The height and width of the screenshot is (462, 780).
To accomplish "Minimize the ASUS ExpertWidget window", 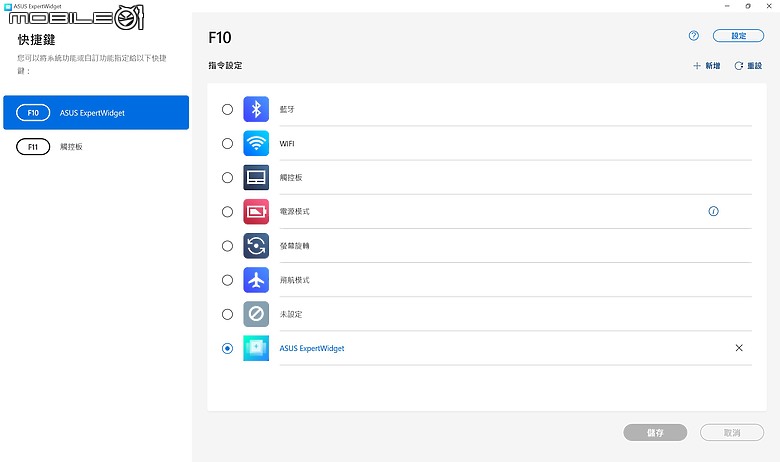I will coord(727,6).
